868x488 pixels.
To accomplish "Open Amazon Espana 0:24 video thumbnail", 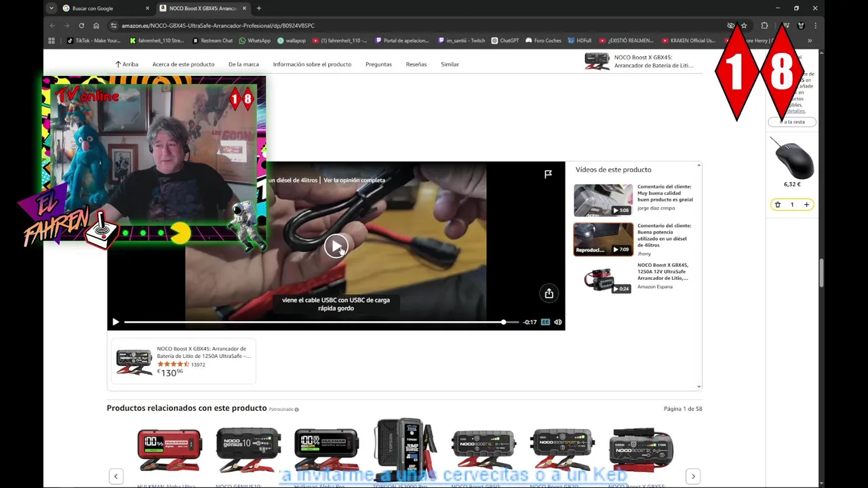I will [603, 279].
